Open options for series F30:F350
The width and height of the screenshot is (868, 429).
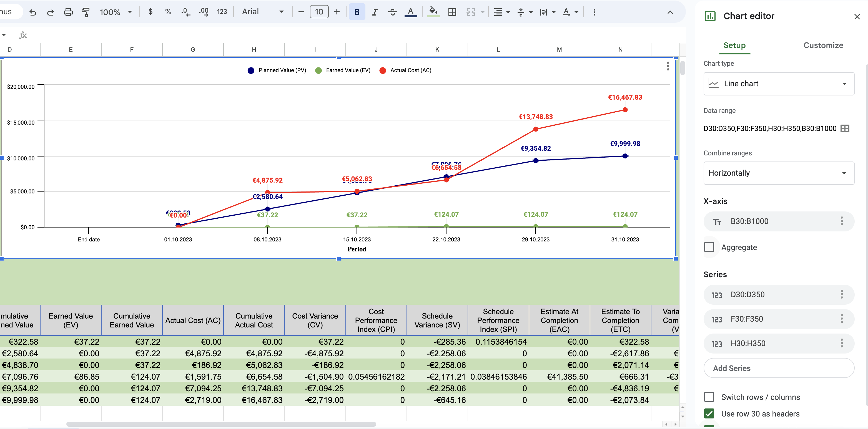(841, 319)
